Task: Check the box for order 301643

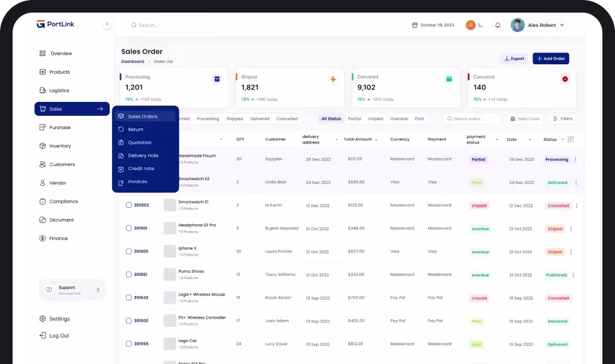Action: tap(129, 297)
